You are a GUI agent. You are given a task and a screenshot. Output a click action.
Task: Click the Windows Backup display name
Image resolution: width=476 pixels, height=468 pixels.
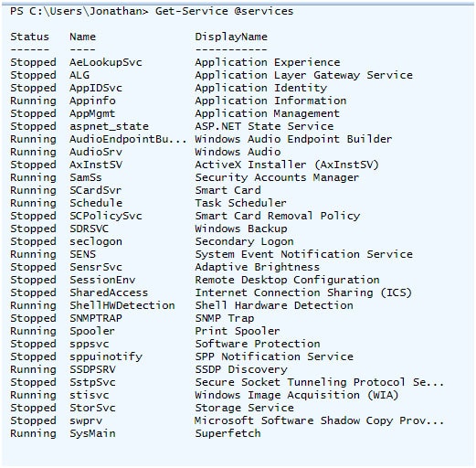pyautogui.click(x=241, y=229)
